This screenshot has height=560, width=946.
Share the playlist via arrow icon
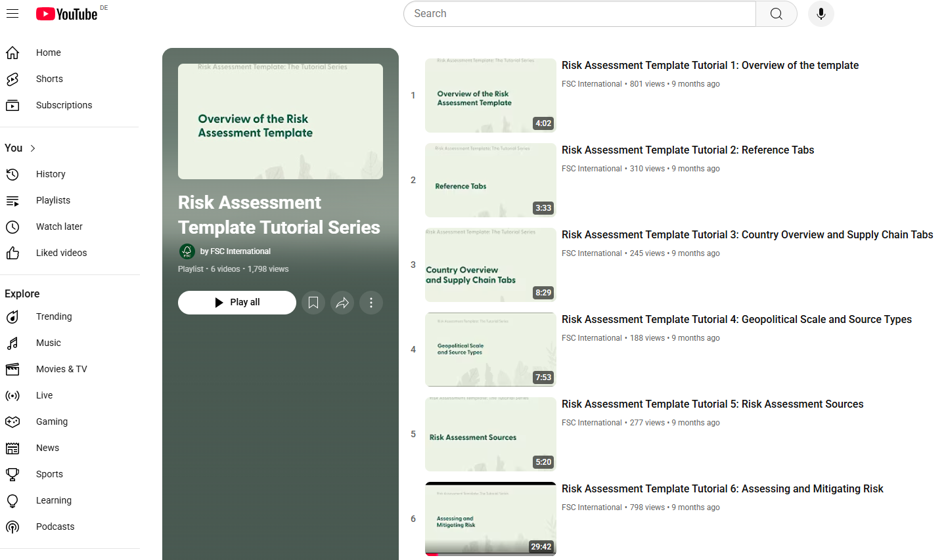[342, 303]
